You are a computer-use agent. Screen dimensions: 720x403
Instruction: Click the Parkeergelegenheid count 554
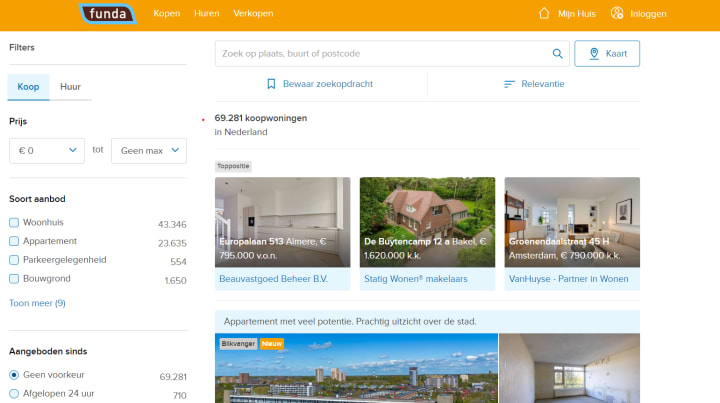178,262
